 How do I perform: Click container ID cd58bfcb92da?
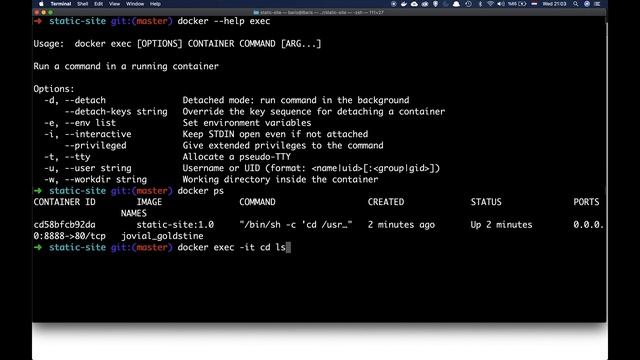click(64, 224)
